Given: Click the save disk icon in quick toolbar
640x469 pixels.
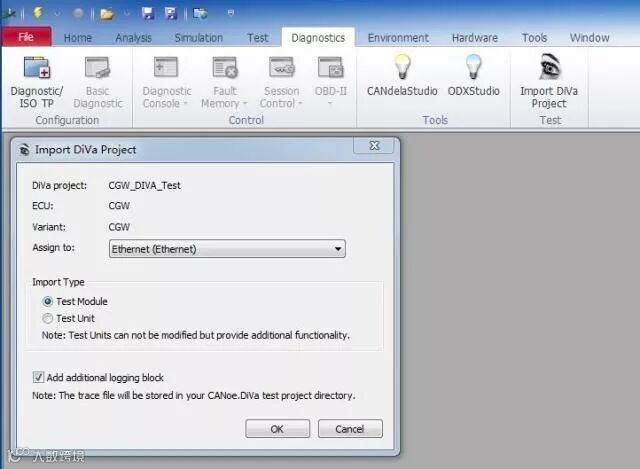Looking at the screenshot, I should 147,13.
